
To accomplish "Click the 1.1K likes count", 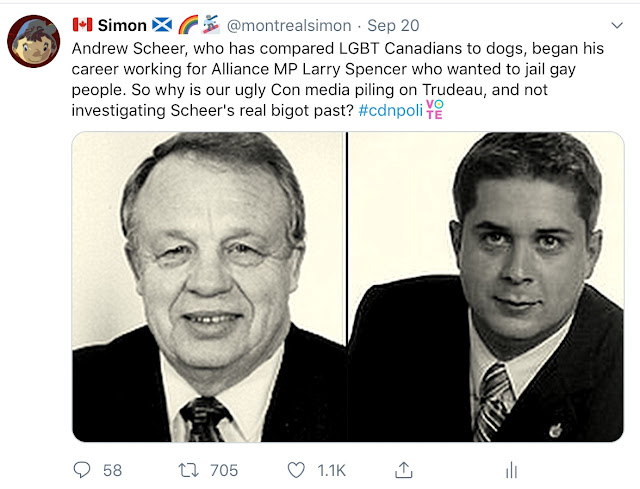I will (x=333, y=469).
